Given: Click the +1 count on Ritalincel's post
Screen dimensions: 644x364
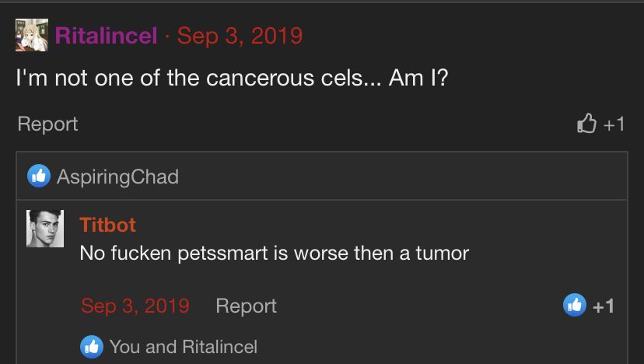Looking at the screenshot, I should [614, 124].
